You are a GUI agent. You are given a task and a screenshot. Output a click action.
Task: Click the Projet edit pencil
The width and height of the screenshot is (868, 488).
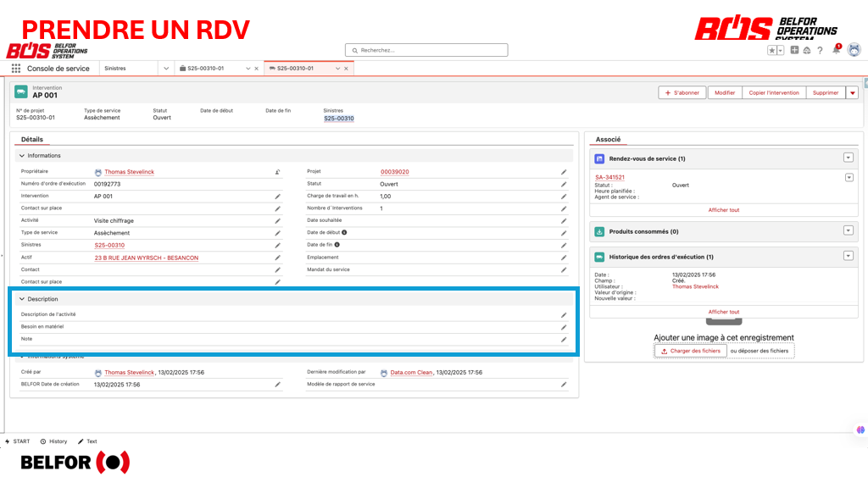click(x=564, y=172)
